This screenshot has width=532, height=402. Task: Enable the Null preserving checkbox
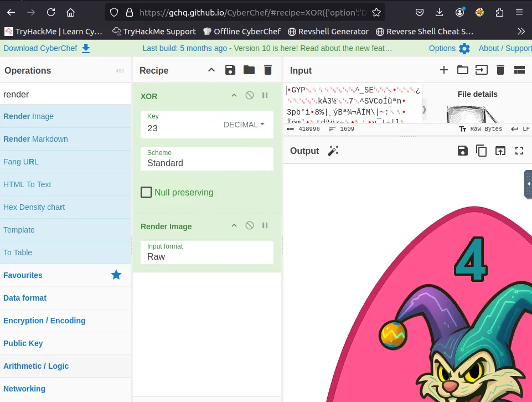(146, 193)
